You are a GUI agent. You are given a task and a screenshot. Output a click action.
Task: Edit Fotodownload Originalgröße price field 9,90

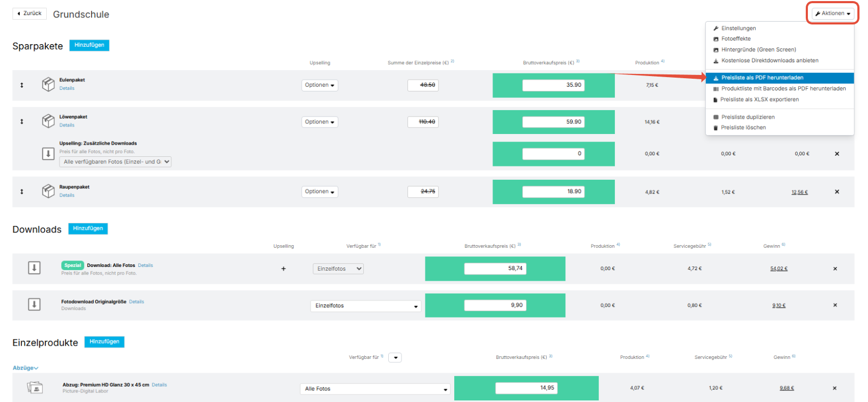pyautogui.click(x=495, y=305)
